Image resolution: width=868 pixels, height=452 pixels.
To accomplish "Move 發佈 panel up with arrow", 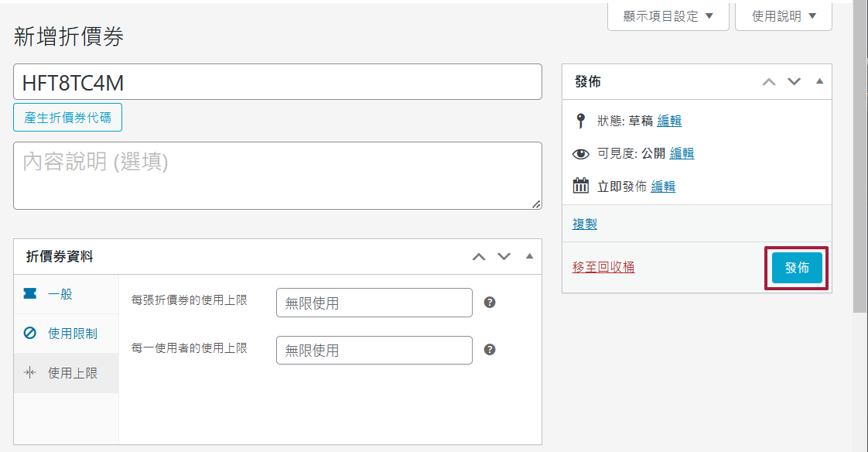I will (768, 82).
